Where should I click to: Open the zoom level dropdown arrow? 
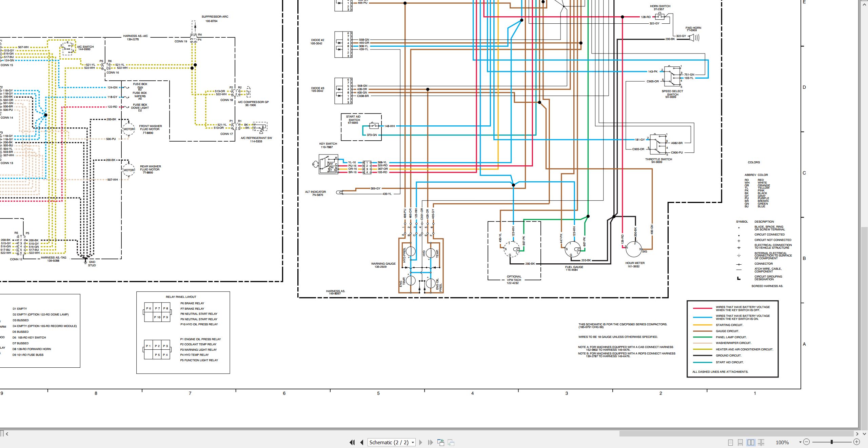click(800, 442)
